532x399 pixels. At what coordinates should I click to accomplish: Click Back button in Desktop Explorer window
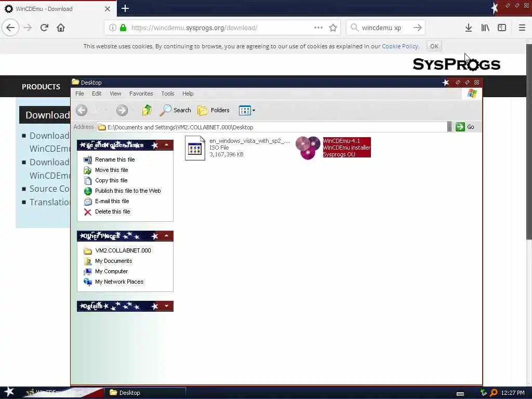click(x=82, y=110)
